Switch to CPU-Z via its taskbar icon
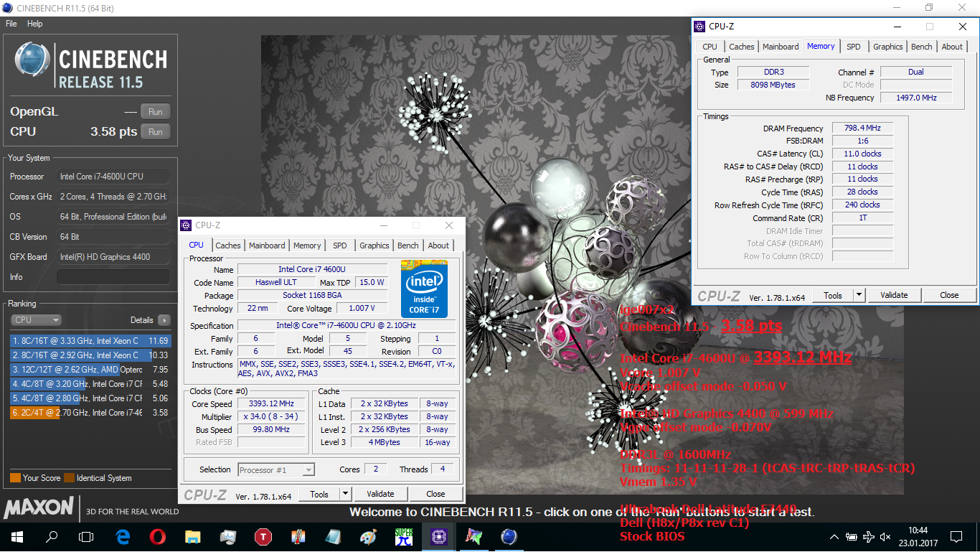980x552 pixels. (x=439, y=536)
